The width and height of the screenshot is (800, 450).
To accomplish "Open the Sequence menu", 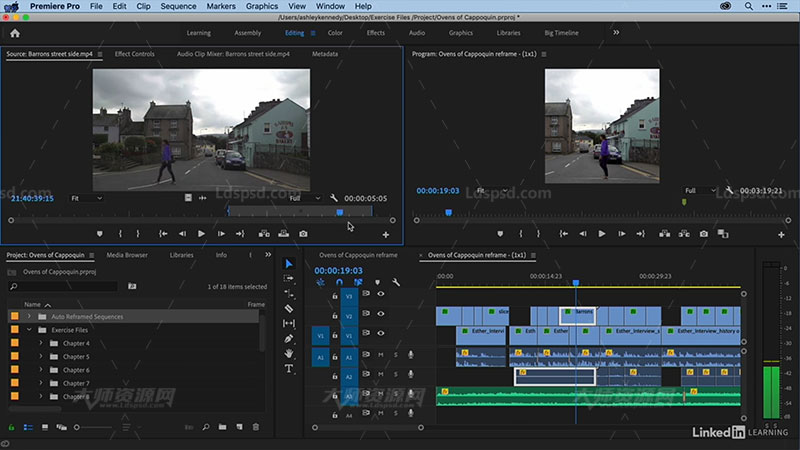I will 178,6.
